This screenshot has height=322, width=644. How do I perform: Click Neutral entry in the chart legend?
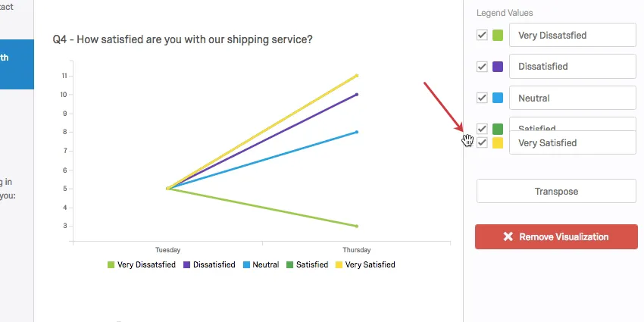(261, 265)
